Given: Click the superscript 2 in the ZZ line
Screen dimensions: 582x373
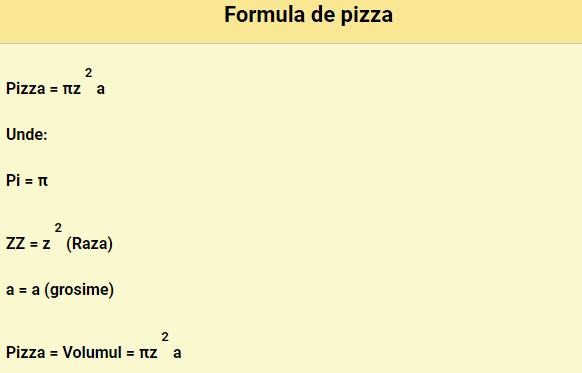Looking at the screenshot, I should coord(58,228).
